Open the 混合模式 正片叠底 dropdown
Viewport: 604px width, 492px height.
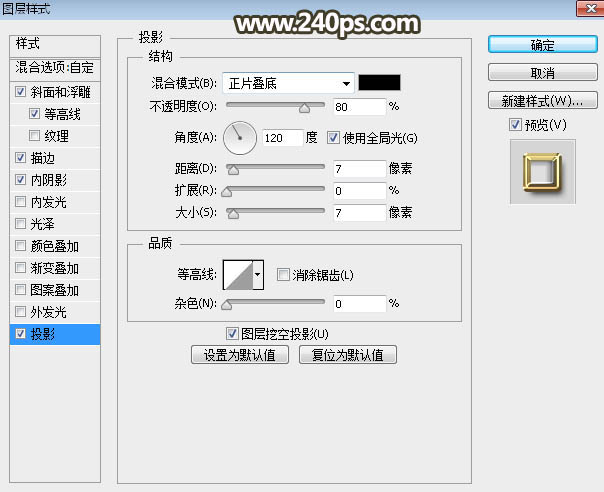point(288,83)
